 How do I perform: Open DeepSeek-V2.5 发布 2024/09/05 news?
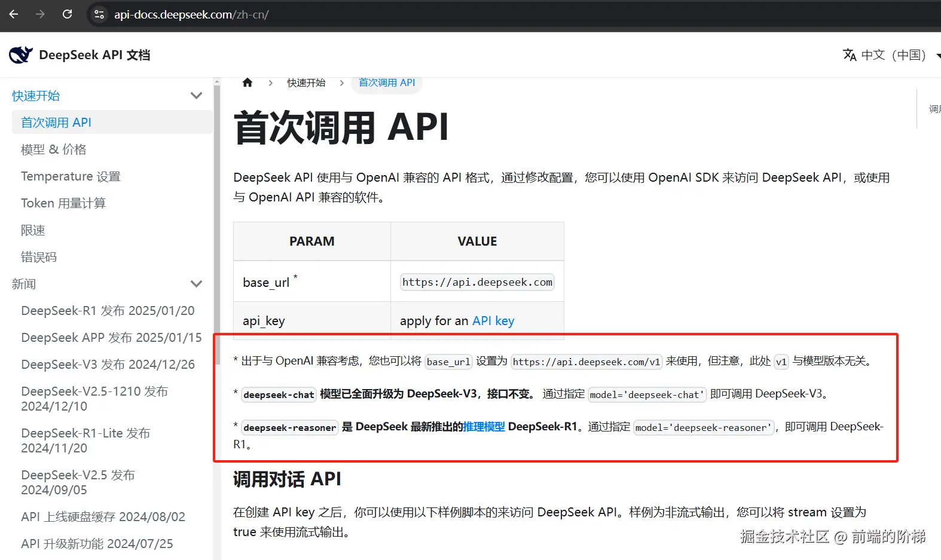click(x=78, y=482)
